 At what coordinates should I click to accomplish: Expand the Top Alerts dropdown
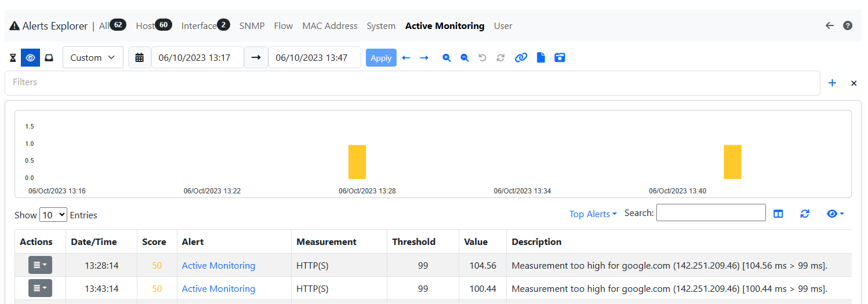pyautogui.click(x=593, y=214)
